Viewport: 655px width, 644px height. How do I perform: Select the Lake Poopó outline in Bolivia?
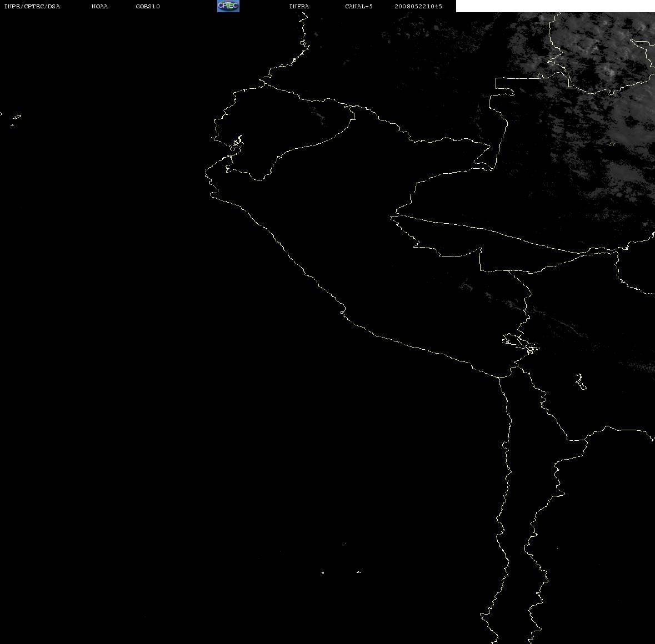pyautogui.click(x=580, y=381)
